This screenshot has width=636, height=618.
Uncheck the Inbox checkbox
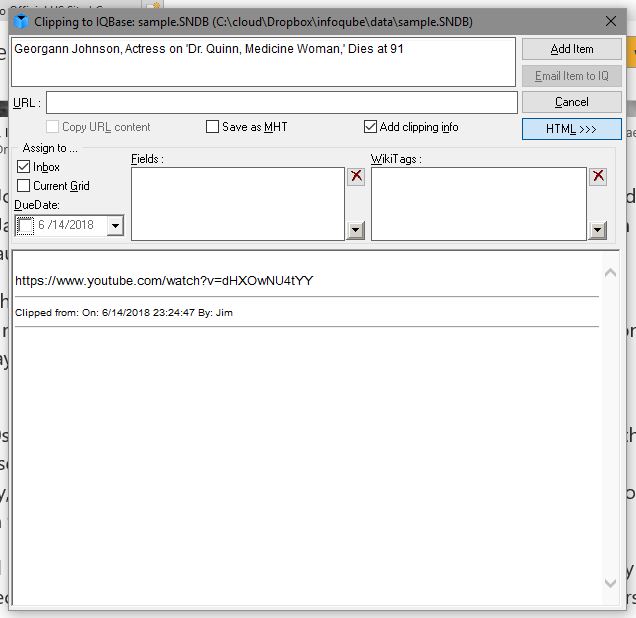(24, 167)
